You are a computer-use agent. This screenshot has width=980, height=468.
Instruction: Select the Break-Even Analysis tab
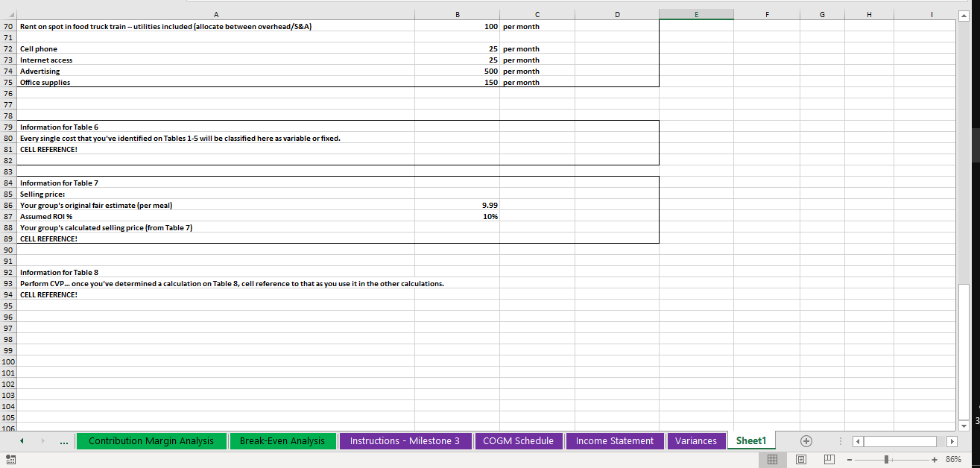tap(282, 440)
